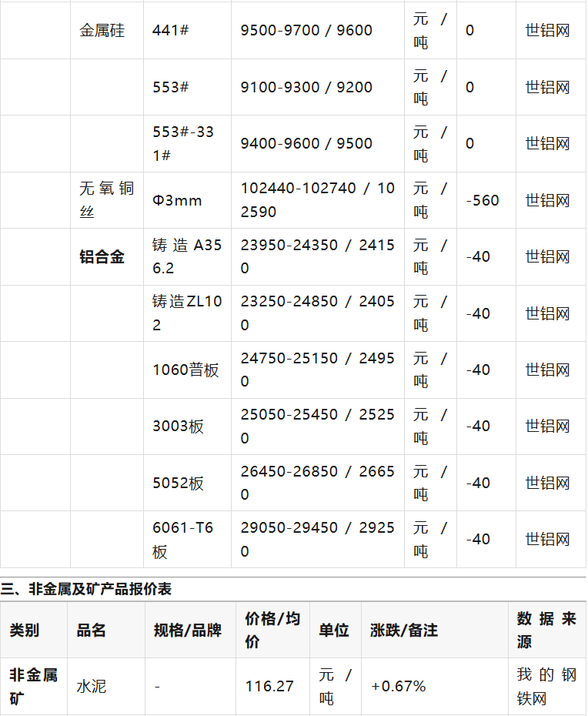Click the 无氧铜丝 product name cell

coord(106,200)
